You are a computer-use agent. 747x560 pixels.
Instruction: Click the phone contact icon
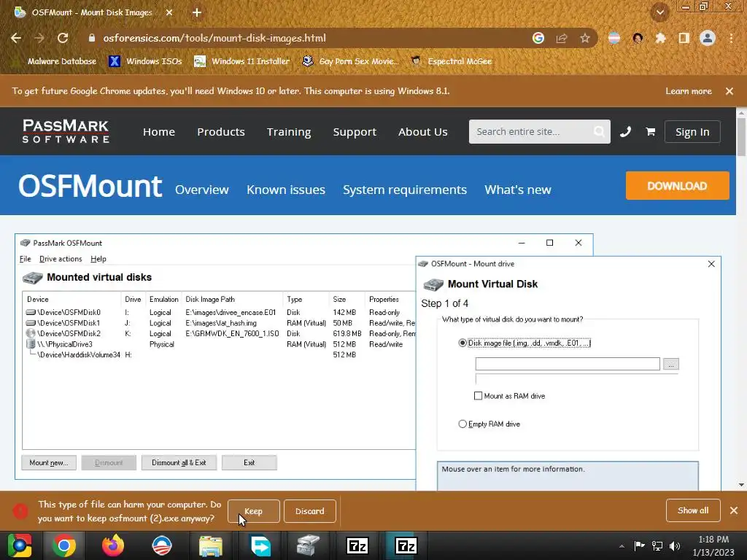point(625,131)
